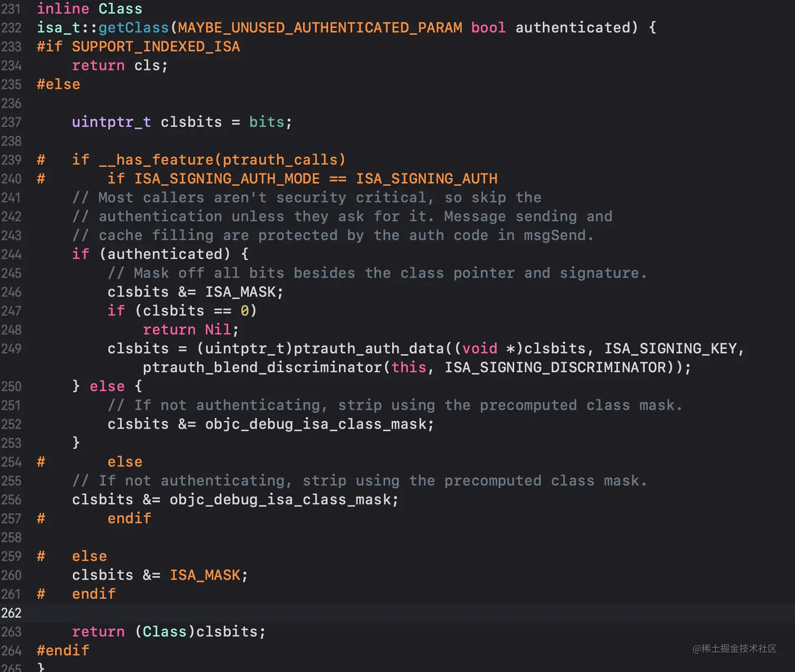Image resolution: width=795 pixels, height=672 pixels.
Task: Click ISA_SIGNING_AUTH_MODE on line 240
Action: click(227, 179)
